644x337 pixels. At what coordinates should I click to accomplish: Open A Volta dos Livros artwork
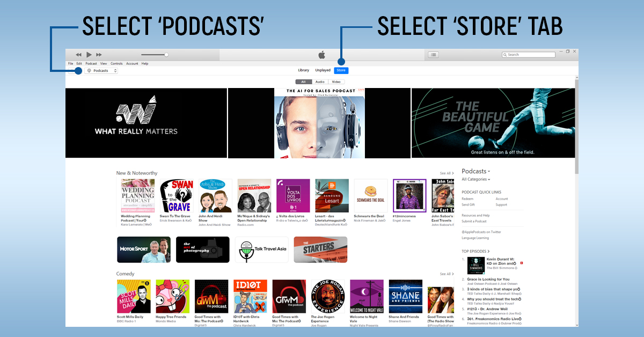[x=293, y=196]
